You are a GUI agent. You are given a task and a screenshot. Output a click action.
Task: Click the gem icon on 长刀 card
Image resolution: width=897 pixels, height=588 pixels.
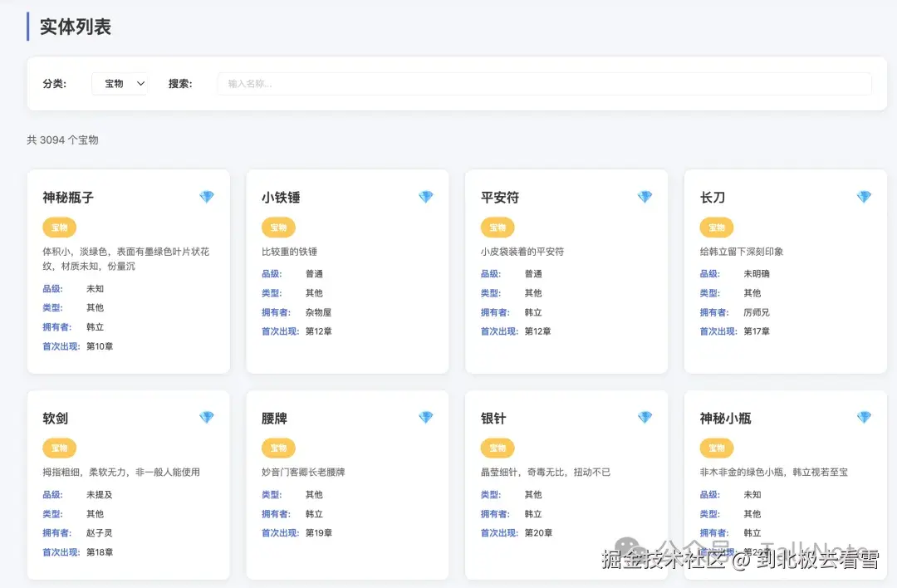point(864,197)
